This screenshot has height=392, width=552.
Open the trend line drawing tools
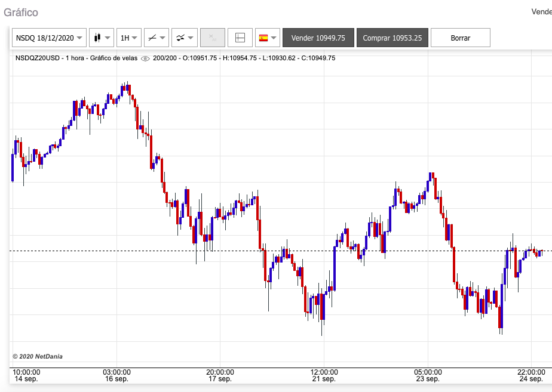(x=156, y=38)
